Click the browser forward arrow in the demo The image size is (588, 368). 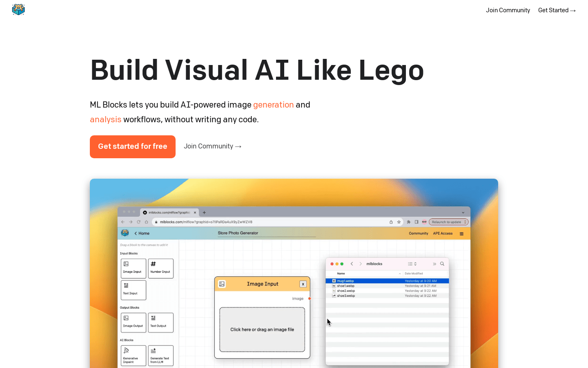pyautogui.click(x=131, y=222)
